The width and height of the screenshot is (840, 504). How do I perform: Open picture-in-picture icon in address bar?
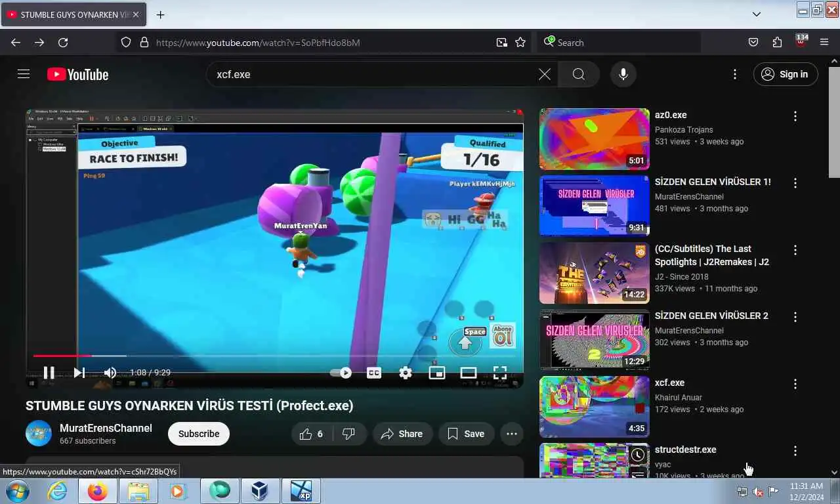click(502, 42)
